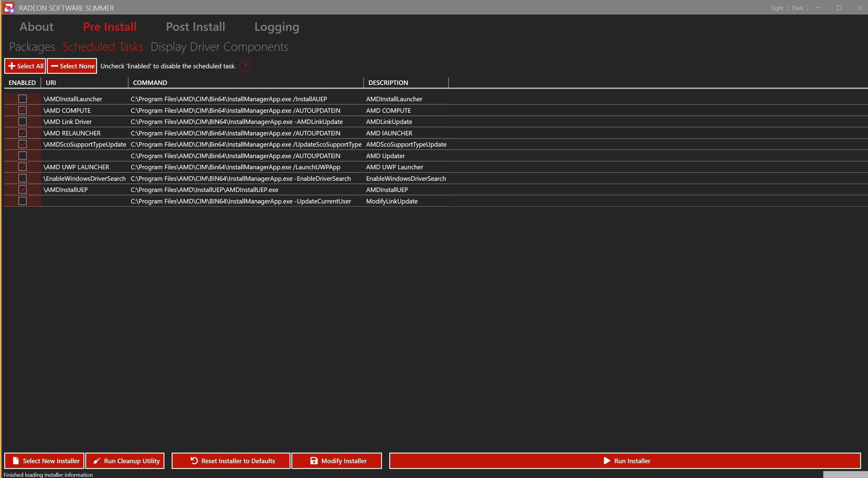
Task: Uncheck the AMDScoSupportTypeUpdate checkbox
Action: coord(23,144)
